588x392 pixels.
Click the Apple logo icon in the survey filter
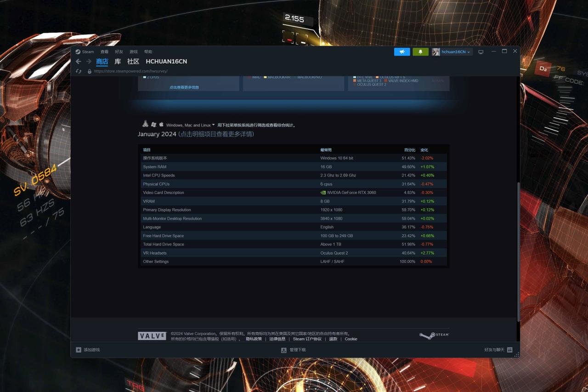(x=161, y=125)
